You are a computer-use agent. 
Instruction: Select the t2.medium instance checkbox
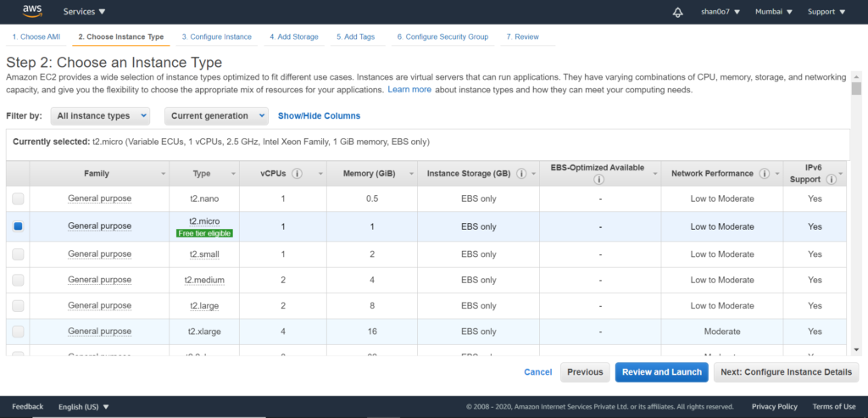19,280
